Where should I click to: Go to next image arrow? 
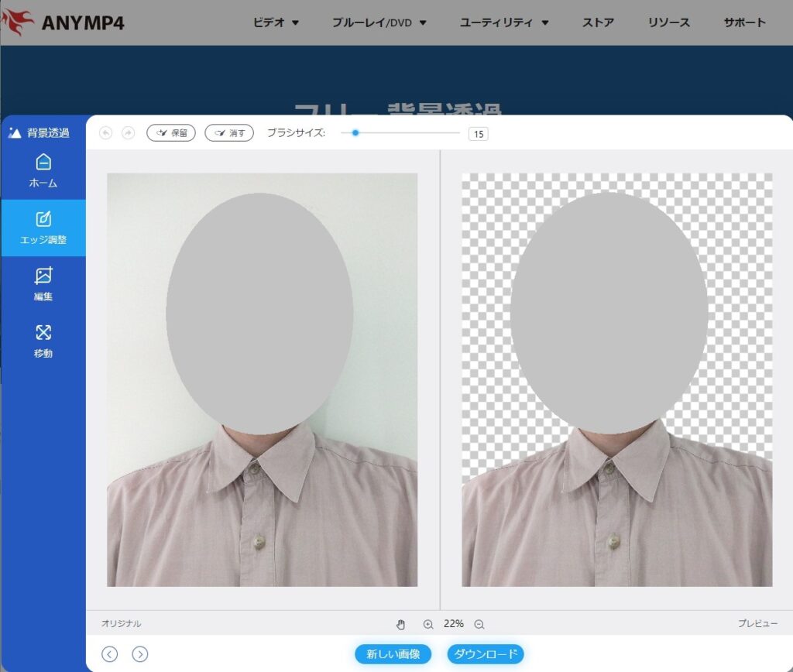[139, 654]
